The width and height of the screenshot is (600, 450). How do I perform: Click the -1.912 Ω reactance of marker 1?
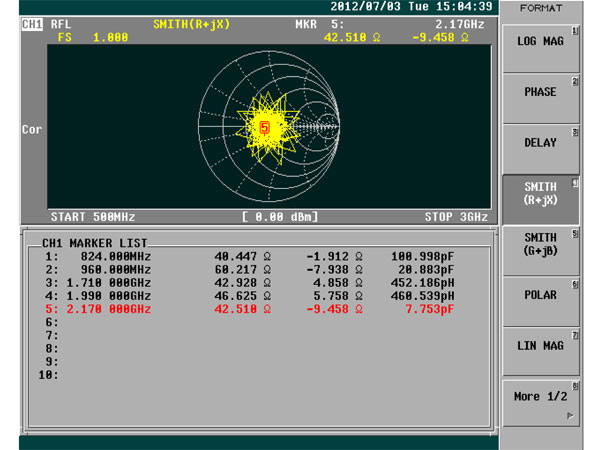334,256
